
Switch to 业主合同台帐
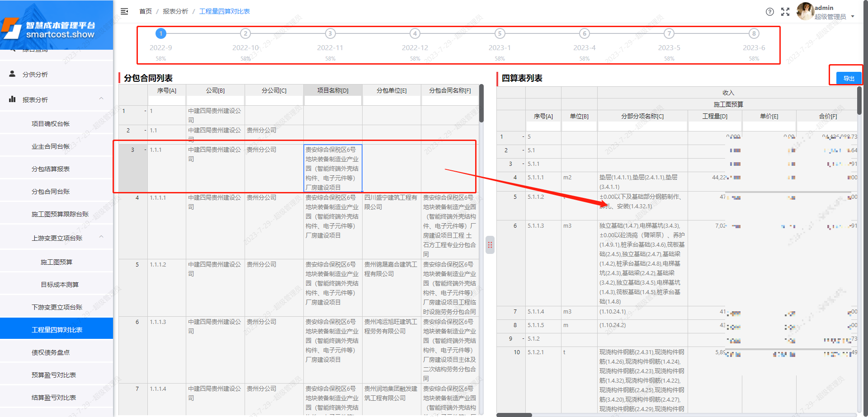[x=57, y=145]
